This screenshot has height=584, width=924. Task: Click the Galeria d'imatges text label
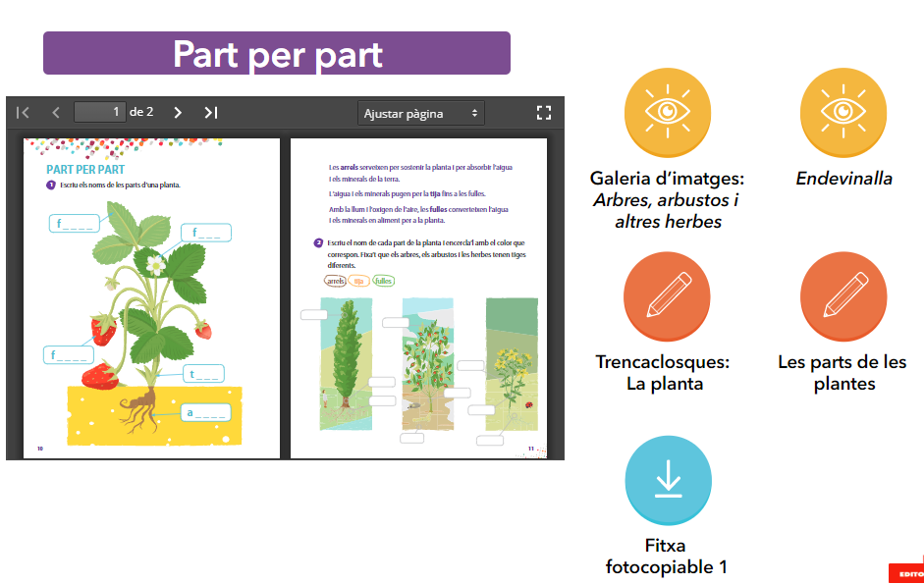667,200
